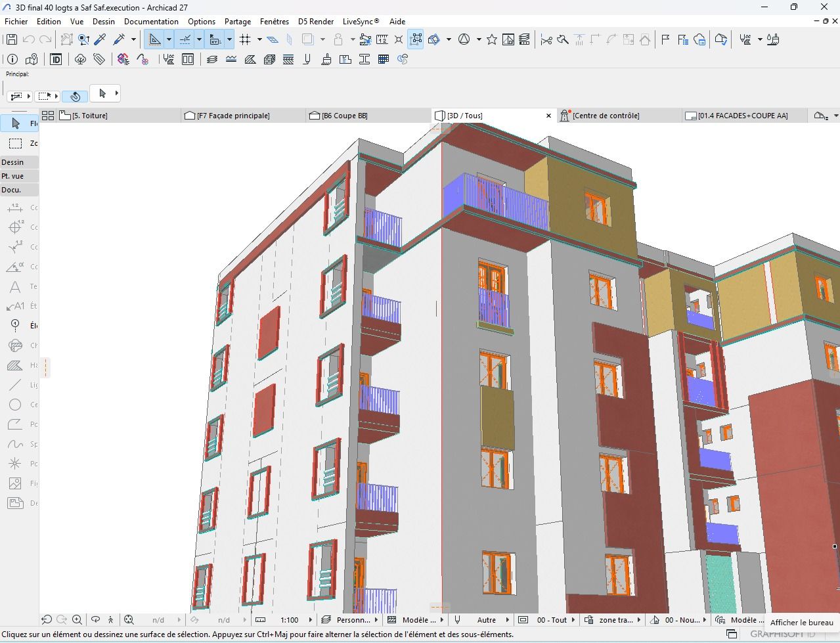Click the star Favorites icon
840x643 pixels.
coord(492,39)
